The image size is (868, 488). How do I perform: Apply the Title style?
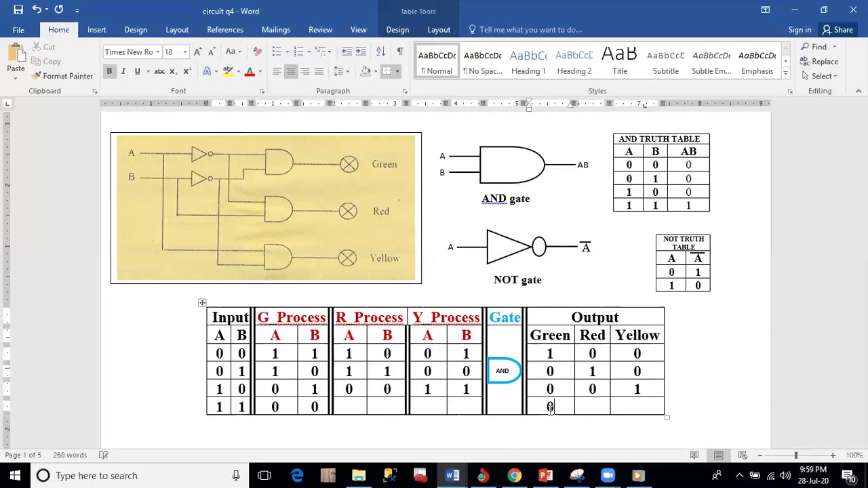click(620, 62)
